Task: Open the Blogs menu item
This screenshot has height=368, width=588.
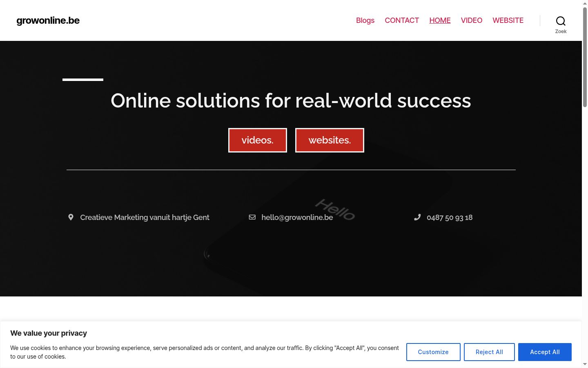Action: click(x=365, y=20)
